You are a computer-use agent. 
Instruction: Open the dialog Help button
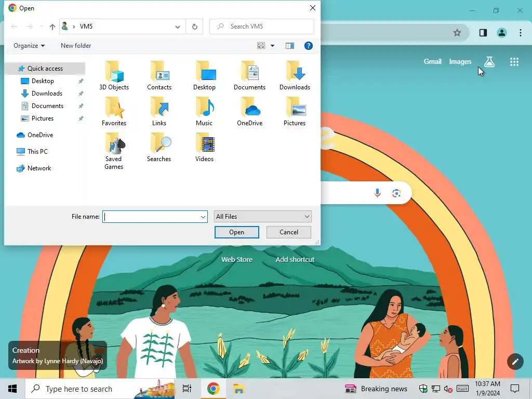point(309,46)
